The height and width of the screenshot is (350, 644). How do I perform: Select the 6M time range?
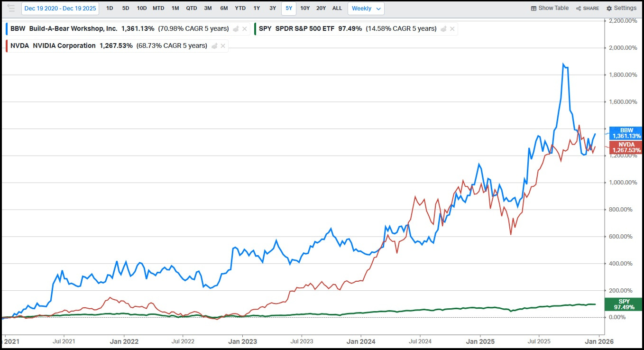(224, 9)
